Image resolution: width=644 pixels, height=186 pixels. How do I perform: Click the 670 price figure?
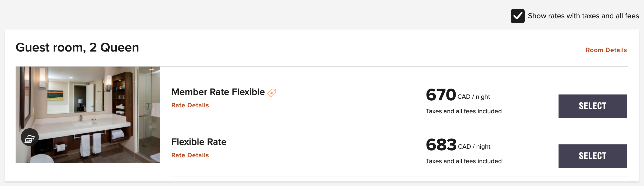pos(441,95)
